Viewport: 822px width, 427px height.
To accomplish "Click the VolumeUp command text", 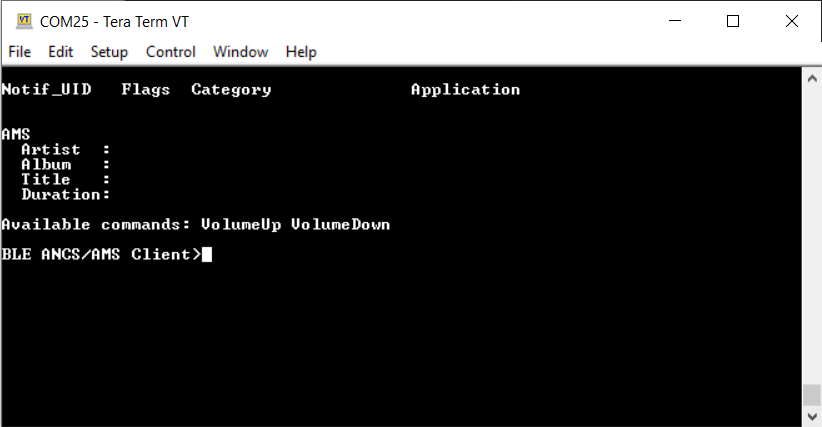I will [x=241, y=225].
